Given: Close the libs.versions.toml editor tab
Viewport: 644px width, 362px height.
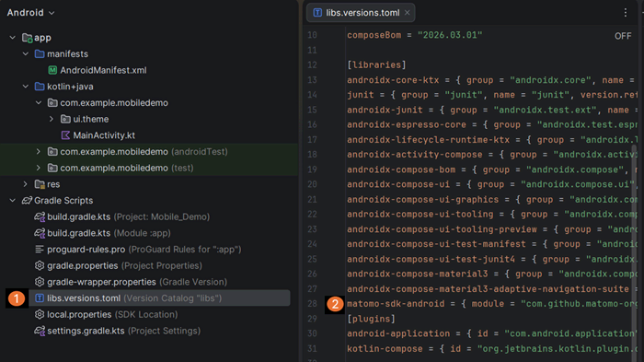Looking at the screenshot, I should (407, 13).
